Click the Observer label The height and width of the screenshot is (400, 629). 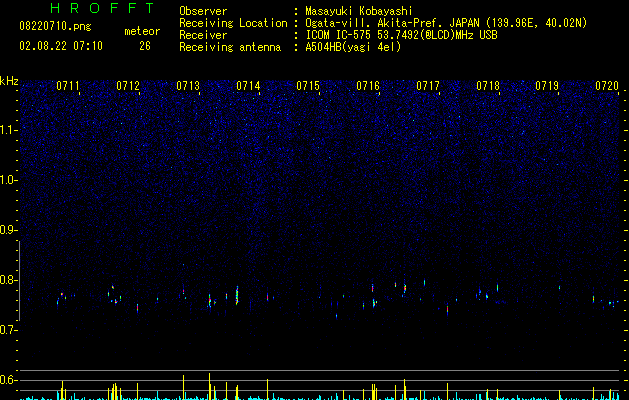[203, 11]
